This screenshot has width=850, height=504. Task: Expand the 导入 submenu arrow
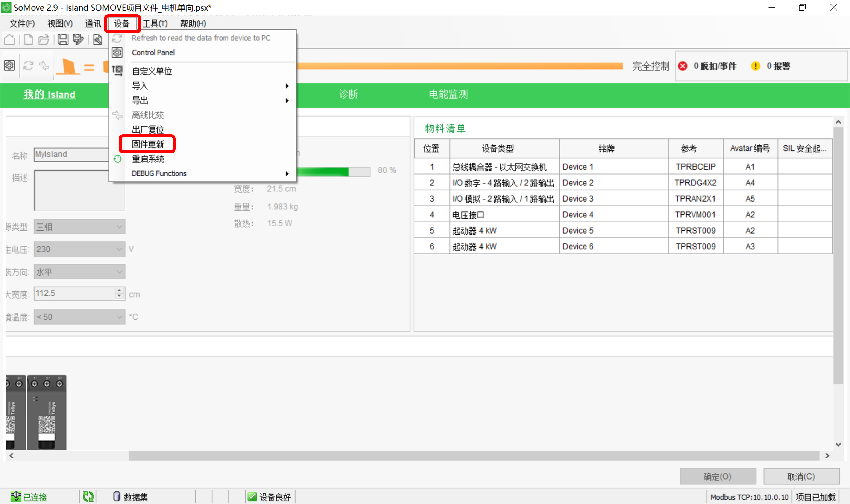point(287,86)
